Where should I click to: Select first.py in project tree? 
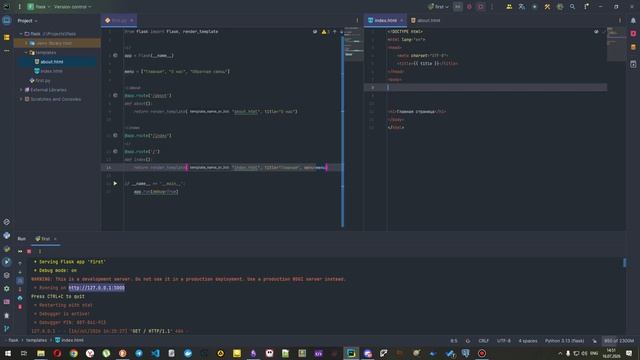tap(40, 80)
